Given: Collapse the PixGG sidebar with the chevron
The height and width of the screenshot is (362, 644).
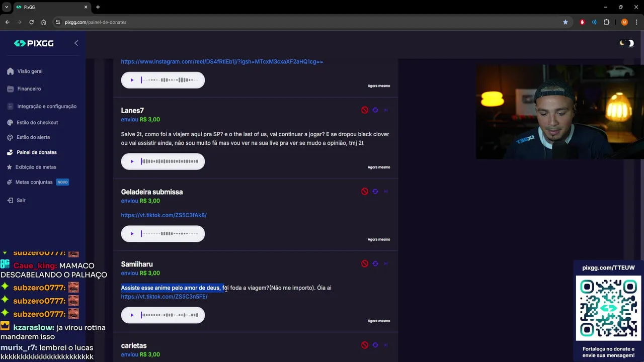Looking at the screenshot, I should [76, 43].
